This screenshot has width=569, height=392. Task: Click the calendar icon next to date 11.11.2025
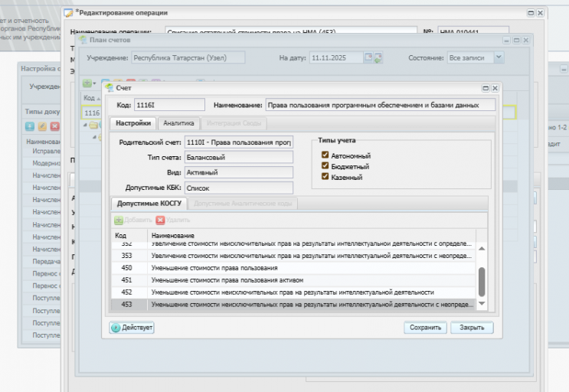pos(368,57)
